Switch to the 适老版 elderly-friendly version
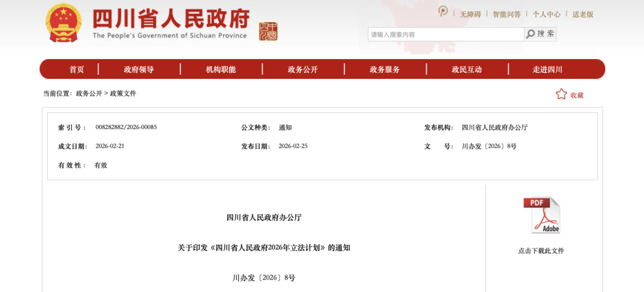This screenshot has height=292, width=644. 583,14
